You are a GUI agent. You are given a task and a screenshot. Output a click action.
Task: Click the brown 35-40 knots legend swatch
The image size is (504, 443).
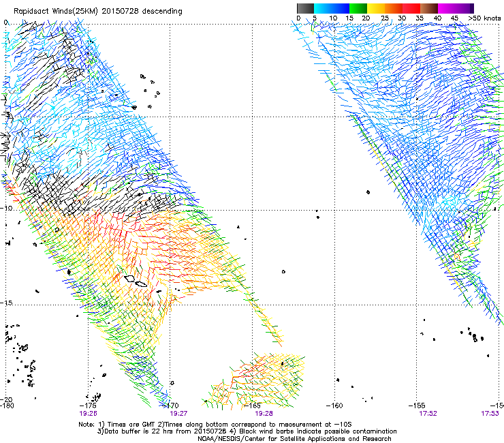(x=429, y=8)
